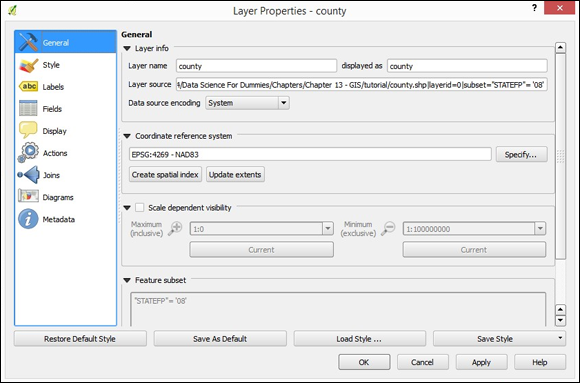This screenshot has width=580, height=383.
Task: Switch to the General tab label
Action: tap(55, 43)
